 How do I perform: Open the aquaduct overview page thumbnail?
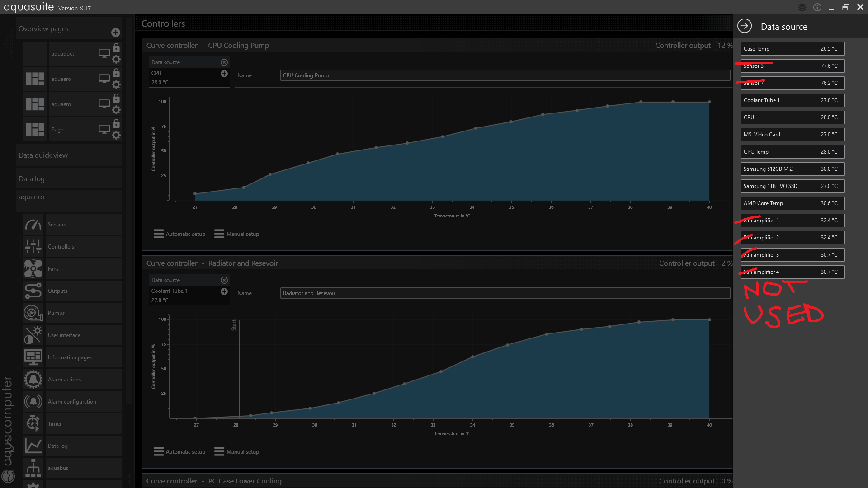[x=35, y=53]
